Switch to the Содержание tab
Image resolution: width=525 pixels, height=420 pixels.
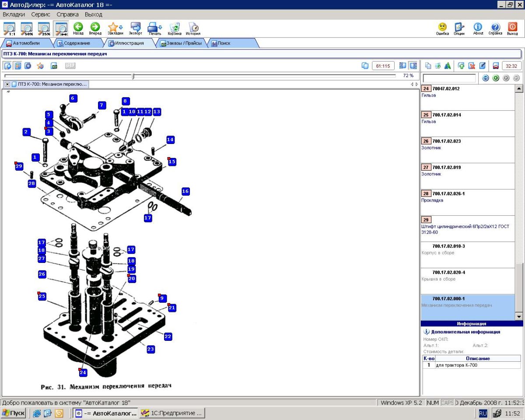pos(77,43)
